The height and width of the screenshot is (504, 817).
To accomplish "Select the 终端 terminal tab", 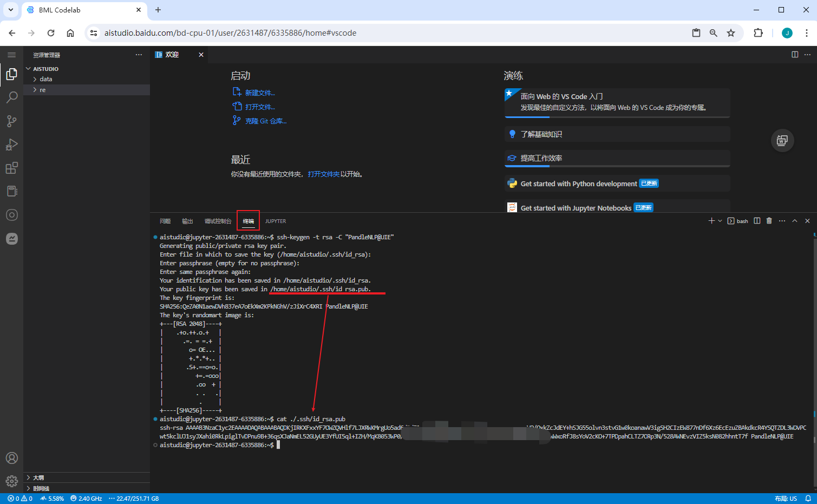I will click(x=249, y=221).
